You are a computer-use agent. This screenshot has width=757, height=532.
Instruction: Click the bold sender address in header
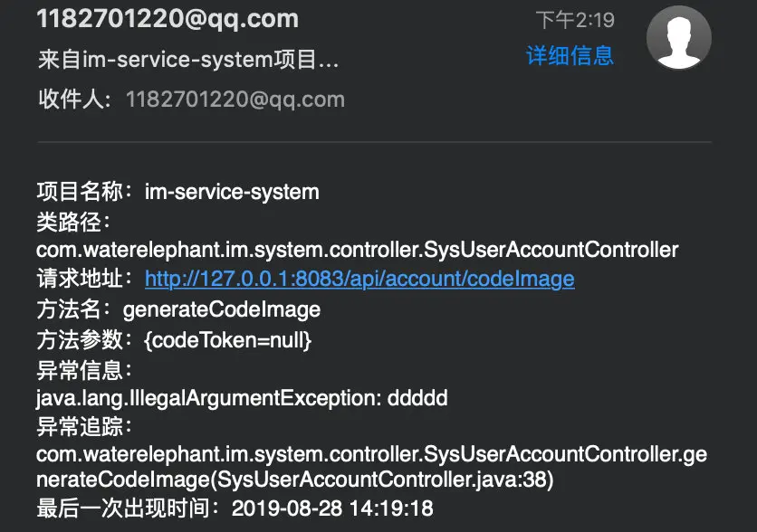point(168,18)
